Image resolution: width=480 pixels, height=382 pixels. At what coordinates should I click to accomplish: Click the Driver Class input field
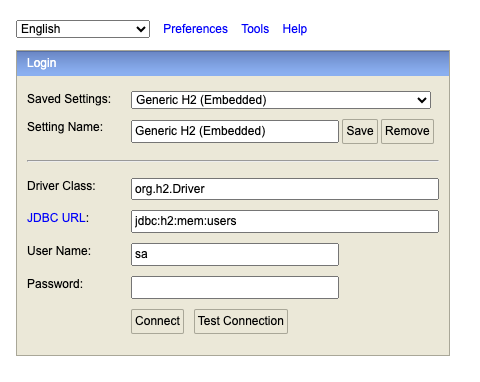pos(285,189)
